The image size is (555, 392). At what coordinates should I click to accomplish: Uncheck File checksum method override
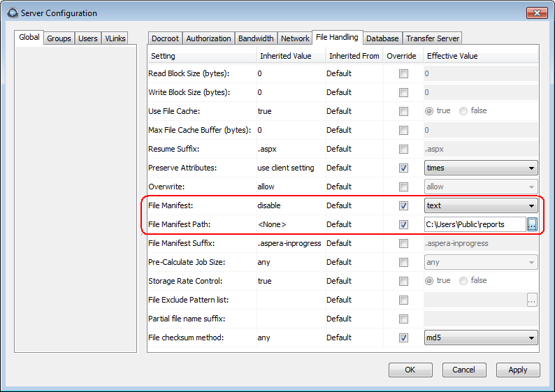pos(403,337)
